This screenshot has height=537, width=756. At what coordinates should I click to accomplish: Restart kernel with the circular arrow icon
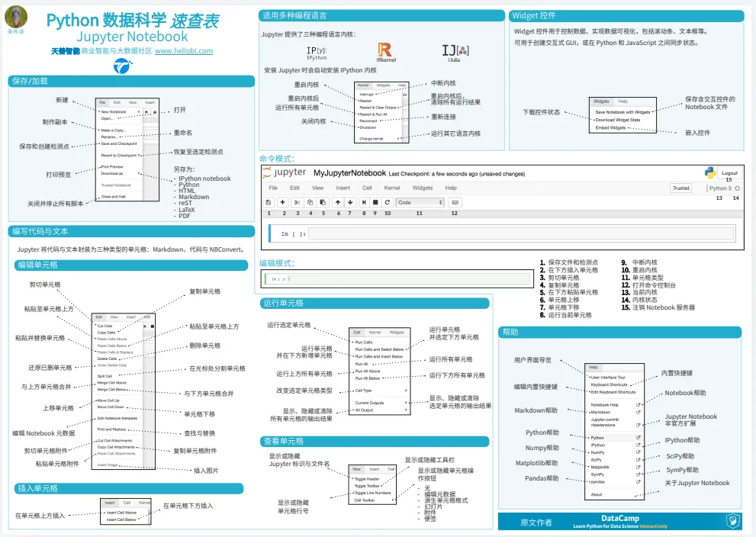point(388,202)
